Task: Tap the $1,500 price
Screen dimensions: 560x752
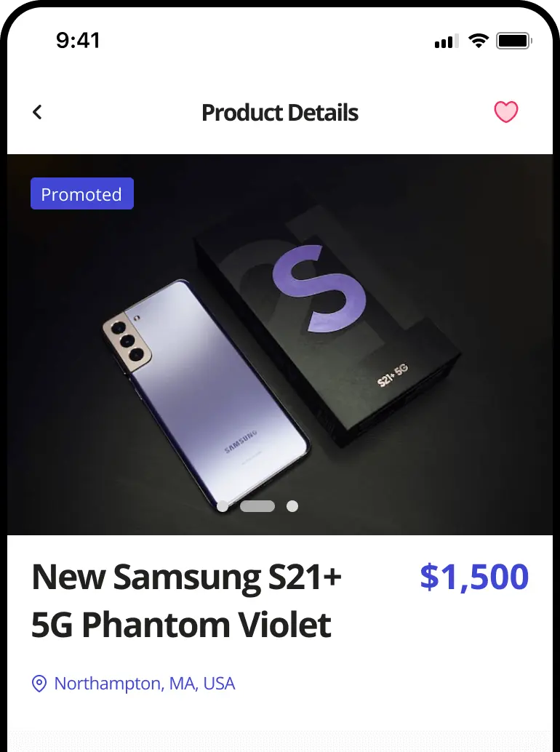Action: 474,577
